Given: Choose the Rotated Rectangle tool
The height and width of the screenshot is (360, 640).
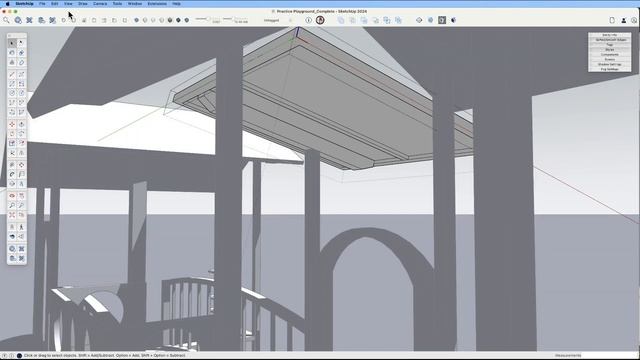Looking at the screenshot, I should click(x=22, y=84).
